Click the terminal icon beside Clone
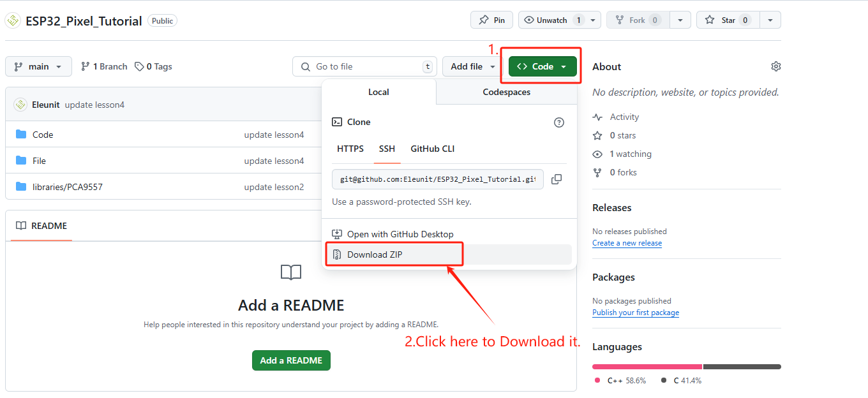 tap(337, 122)
